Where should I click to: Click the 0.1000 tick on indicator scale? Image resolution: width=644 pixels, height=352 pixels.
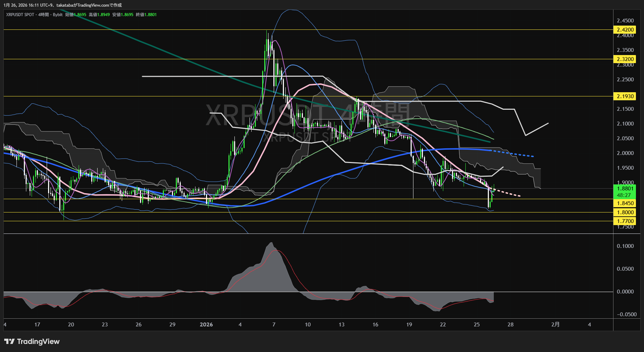point(625,246)
